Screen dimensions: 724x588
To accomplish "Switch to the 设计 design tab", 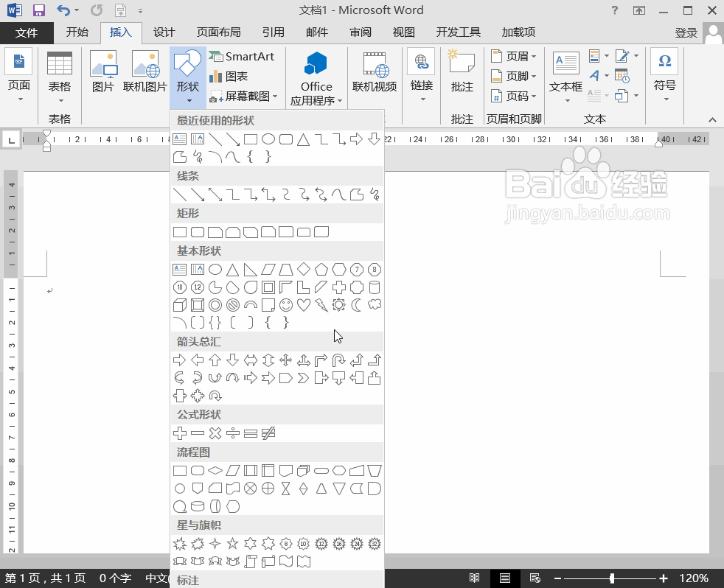I will 164,32.
